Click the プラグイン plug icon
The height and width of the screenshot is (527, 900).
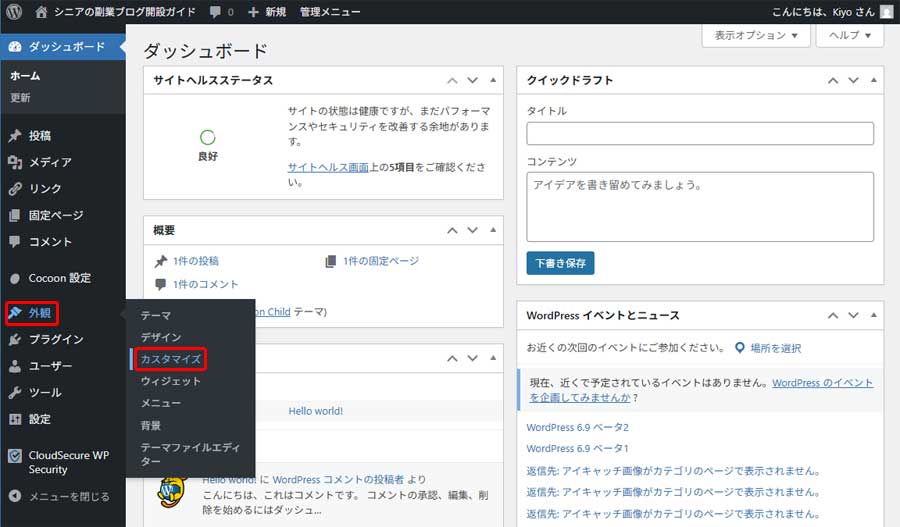[15, 340]
